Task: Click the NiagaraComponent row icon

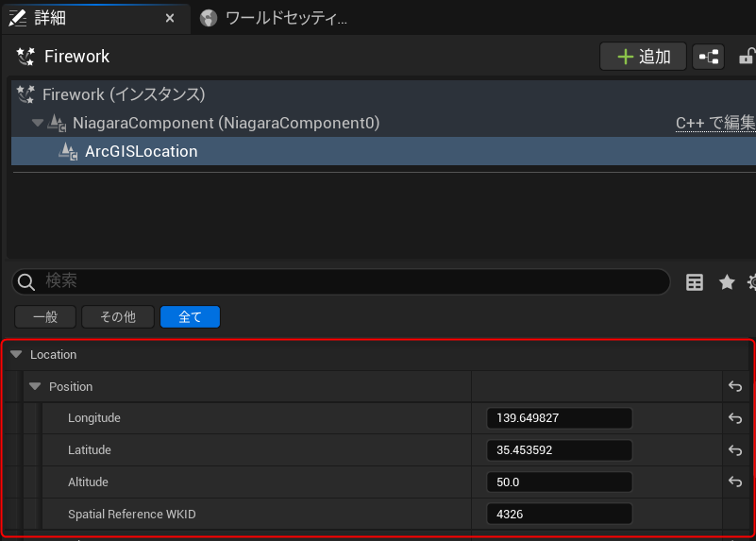Action: 57,123
